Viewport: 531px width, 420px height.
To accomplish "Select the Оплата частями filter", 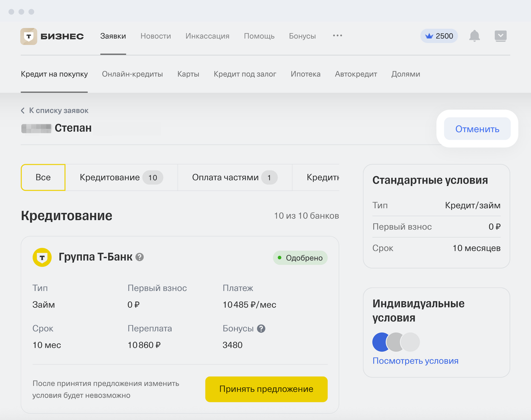I will point(234,177).
